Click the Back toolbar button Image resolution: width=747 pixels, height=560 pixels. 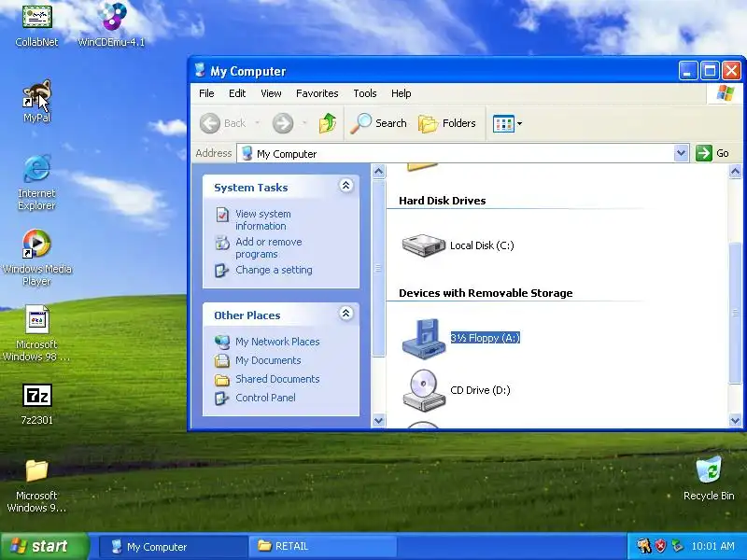point(223,123)
